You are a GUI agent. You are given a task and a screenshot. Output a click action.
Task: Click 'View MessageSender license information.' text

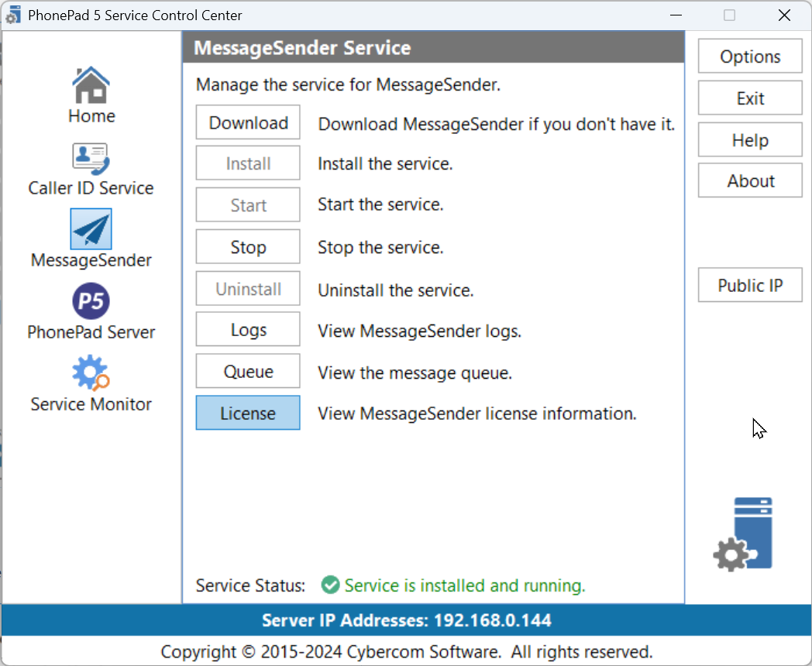[x=477, y=414]
